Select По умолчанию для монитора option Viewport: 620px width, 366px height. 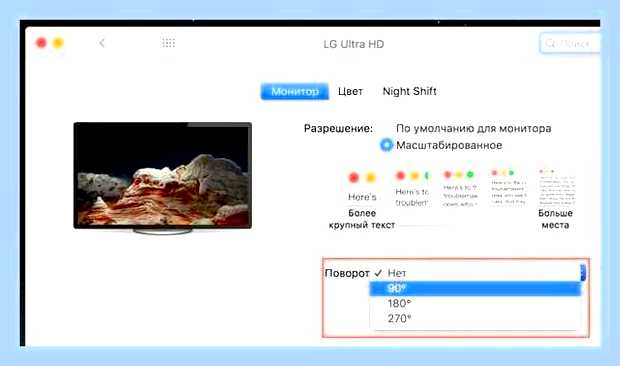pos(473,128)
